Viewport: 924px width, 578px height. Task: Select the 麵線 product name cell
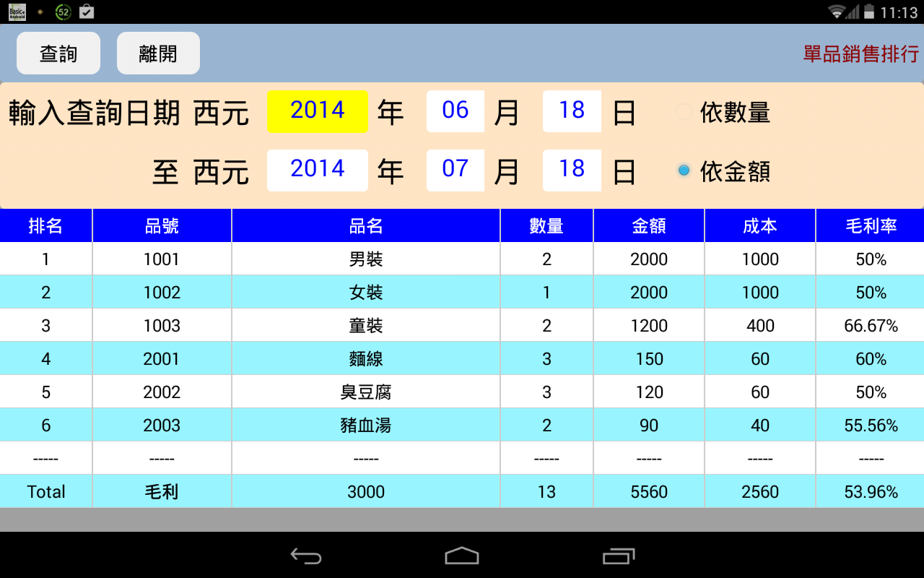366,358
